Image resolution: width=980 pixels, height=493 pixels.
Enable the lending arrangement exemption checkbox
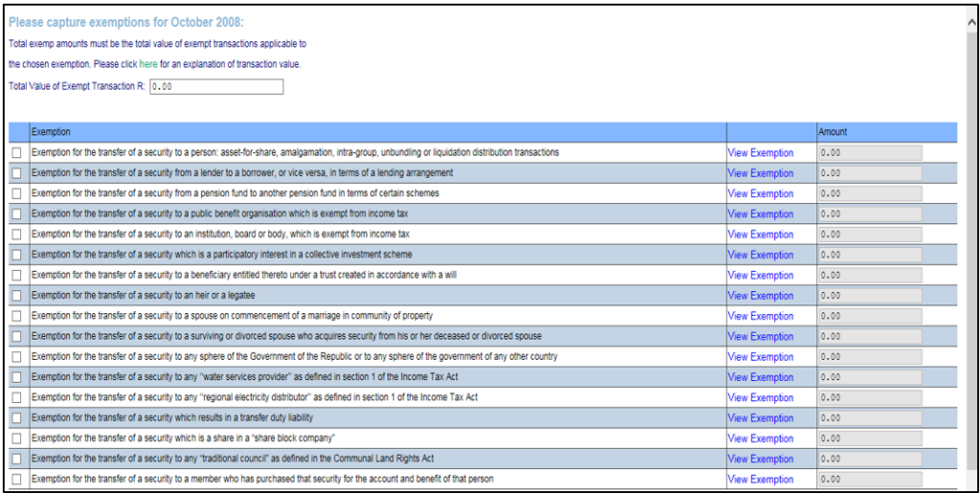click(x=15, y=173)
